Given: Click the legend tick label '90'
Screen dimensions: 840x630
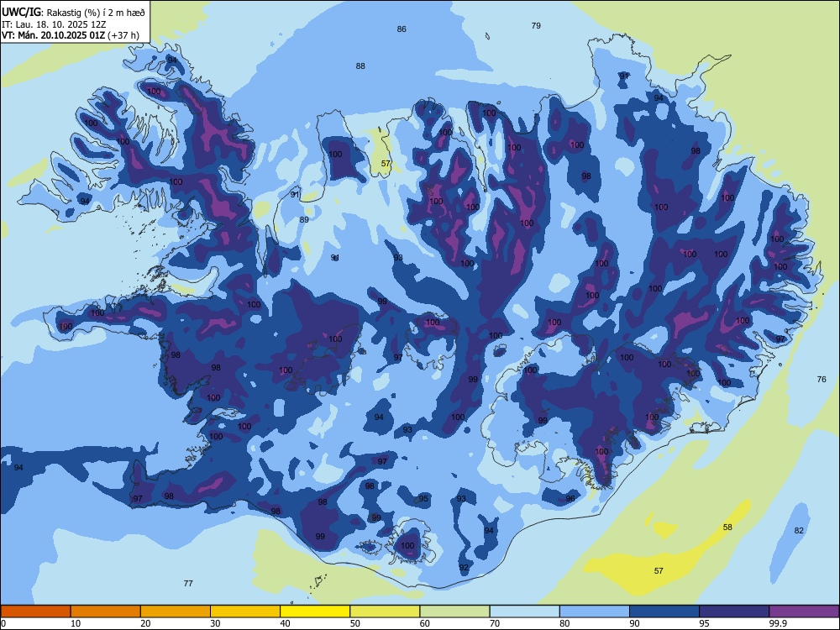Looking at the screenshot, I should click(x=635, y=623).
